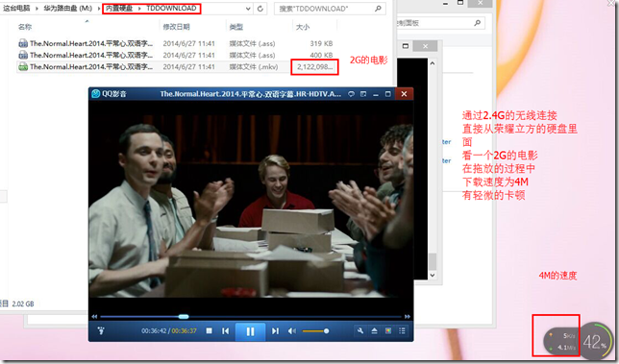Mute the QQ影音 speaker icon

click(292, 331)
